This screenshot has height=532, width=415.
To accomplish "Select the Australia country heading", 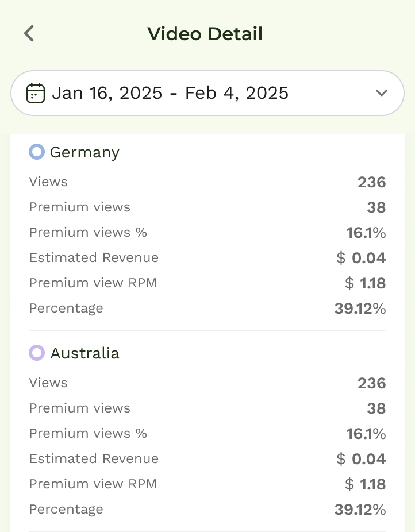I will point(84,353).
